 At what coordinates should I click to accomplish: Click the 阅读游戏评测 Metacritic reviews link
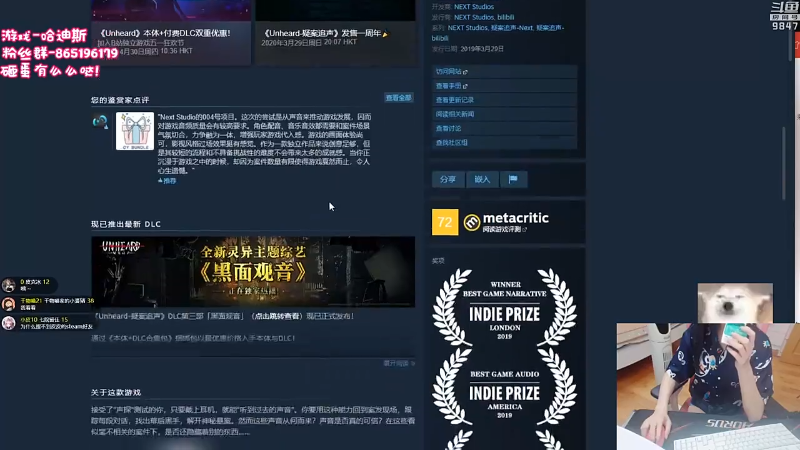[x=505, y=230]
